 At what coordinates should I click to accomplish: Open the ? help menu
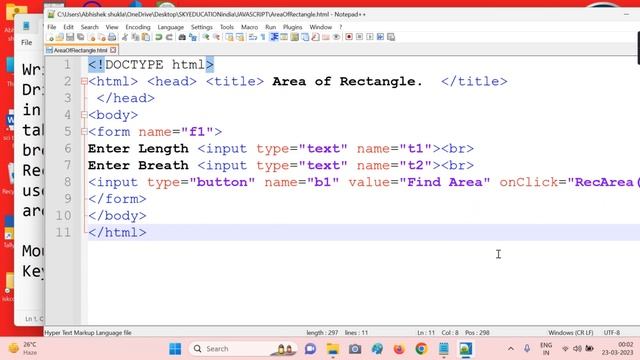pos(341,27)
